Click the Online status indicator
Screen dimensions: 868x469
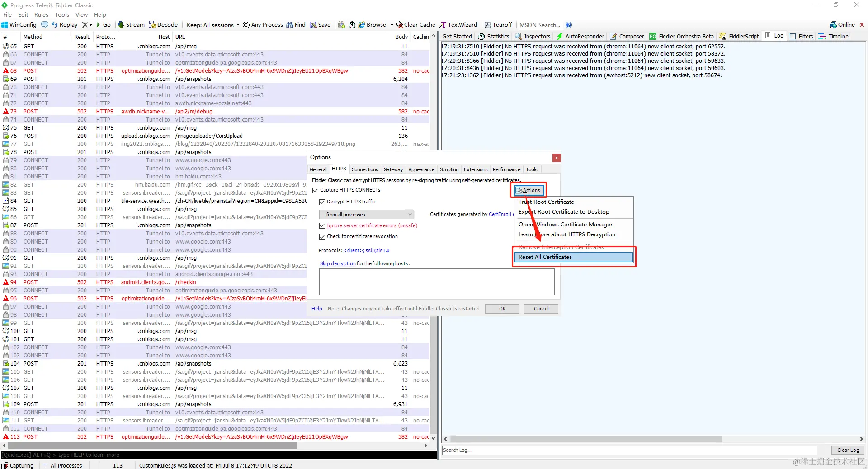click(x=842, y=25)
